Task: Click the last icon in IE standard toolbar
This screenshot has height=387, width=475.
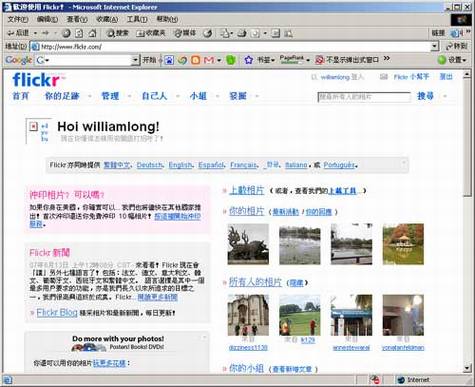Action: coord(288,33)
